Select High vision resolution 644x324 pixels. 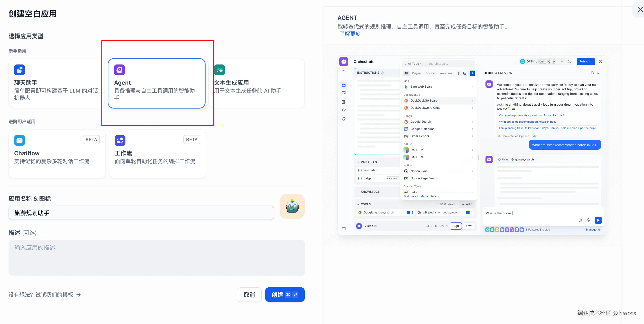pyautogui.click(x=456, y=226)
